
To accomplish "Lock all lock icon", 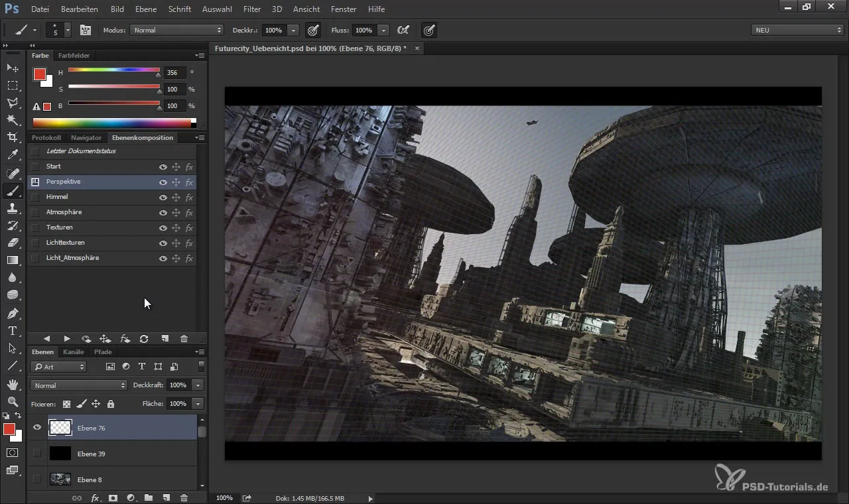I will pyautogui.click(x=110, y=403).
